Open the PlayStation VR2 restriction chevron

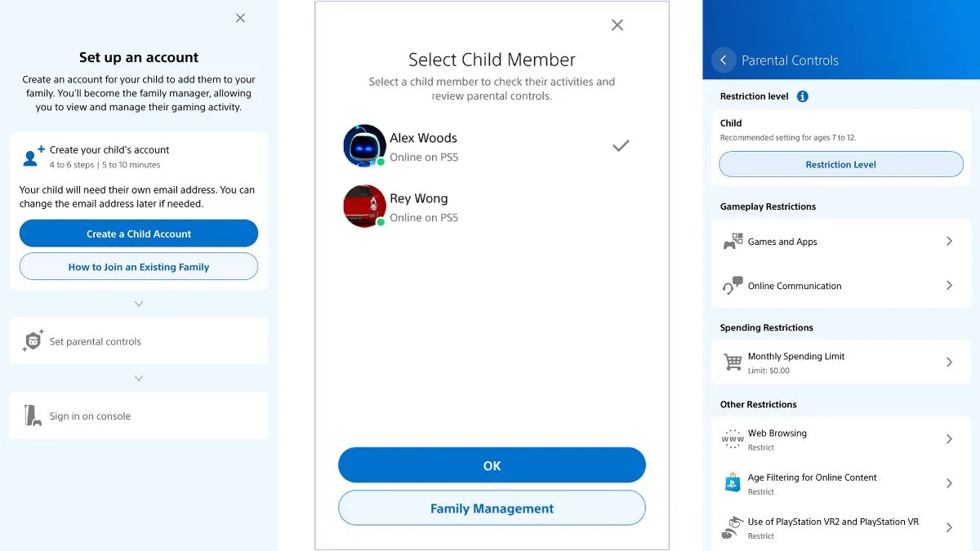[x=949, y=527]
